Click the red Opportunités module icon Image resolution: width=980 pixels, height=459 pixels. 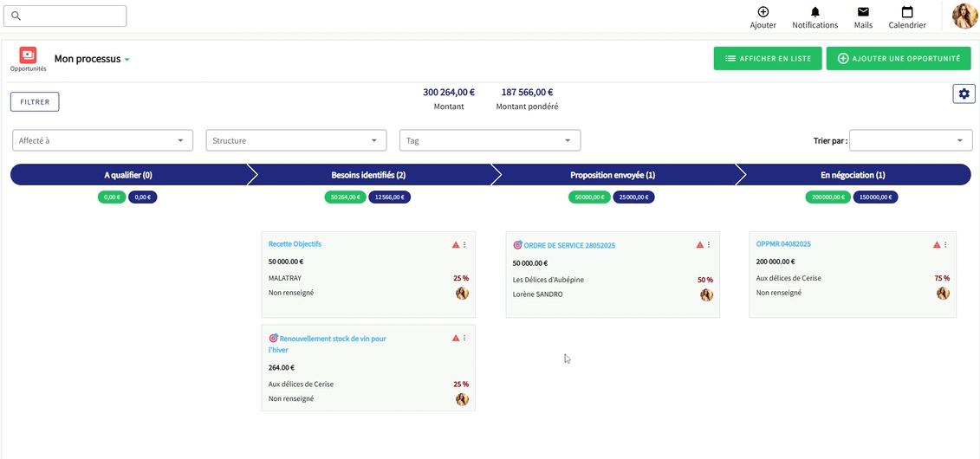point(28,55)
